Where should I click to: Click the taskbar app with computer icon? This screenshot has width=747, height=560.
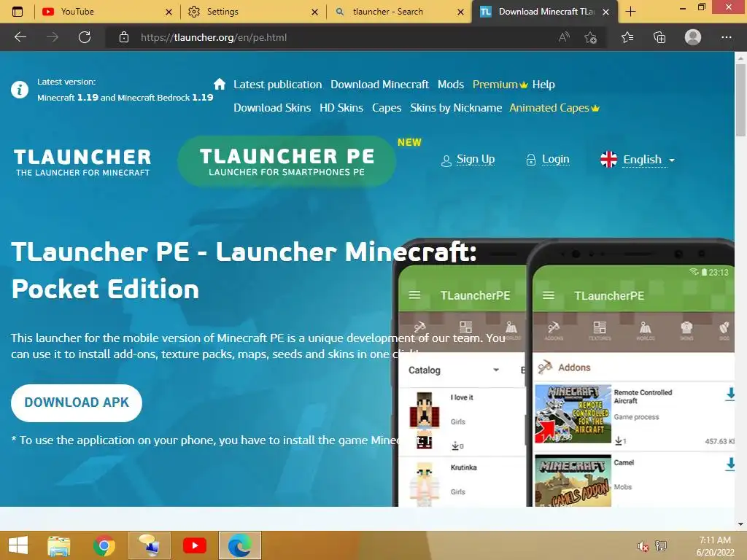pyautogui.click(x=149, y=545)
